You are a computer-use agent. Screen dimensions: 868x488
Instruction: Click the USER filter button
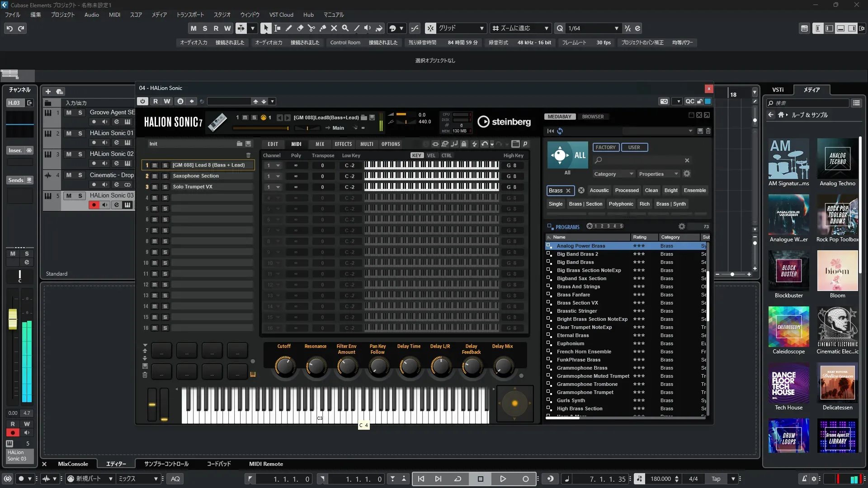[634, 147]
